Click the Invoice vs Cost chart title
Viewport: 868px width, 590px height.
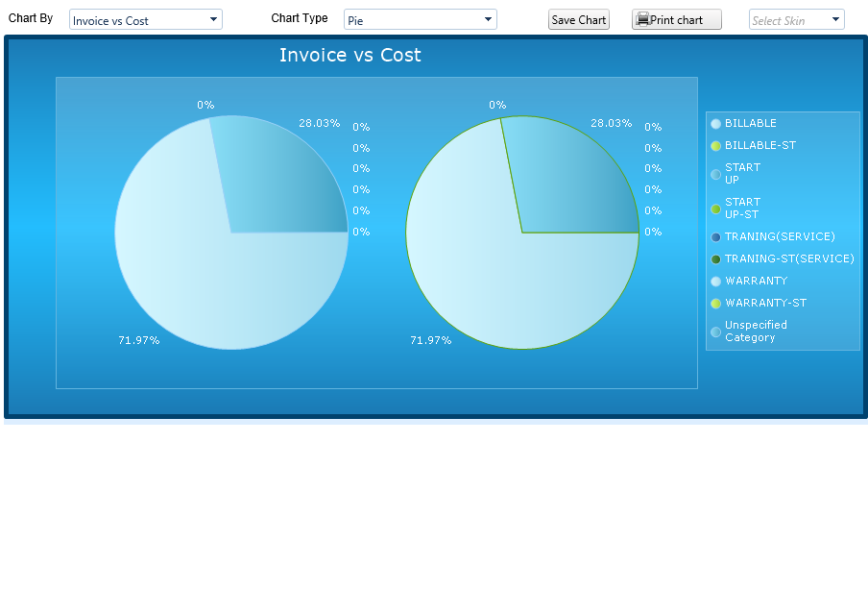click(350, 55)
